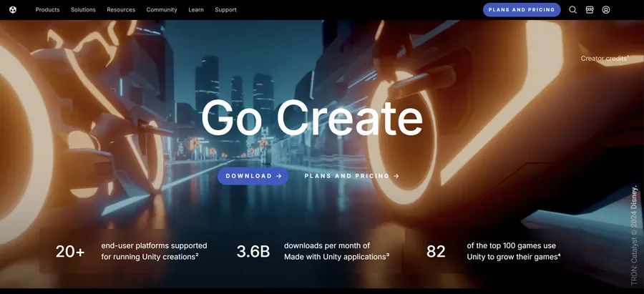Choose Support from the top navigation
644x294 pixels.
225,10
